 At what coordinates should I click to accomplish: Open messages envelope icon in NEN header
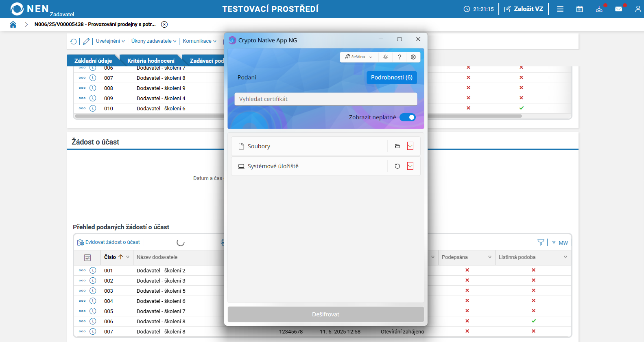point(619,9)
